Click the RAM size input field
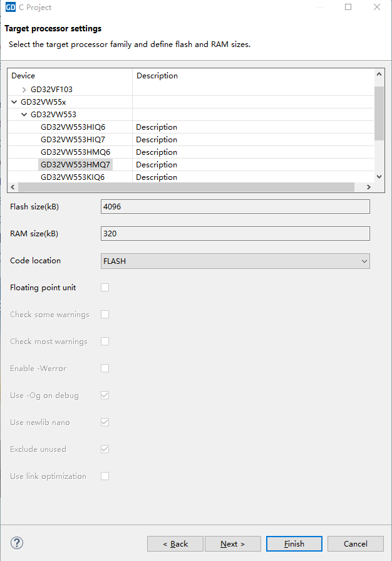This screenshot has height=561, width=392. click(x=235, y=233)
